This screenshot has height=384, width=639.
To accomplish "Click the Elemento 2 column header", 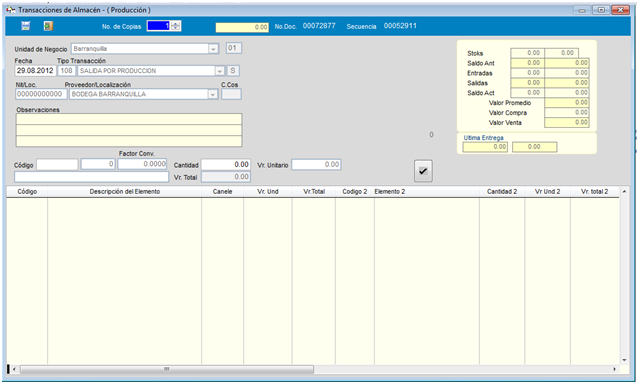I will pos(427,192).
